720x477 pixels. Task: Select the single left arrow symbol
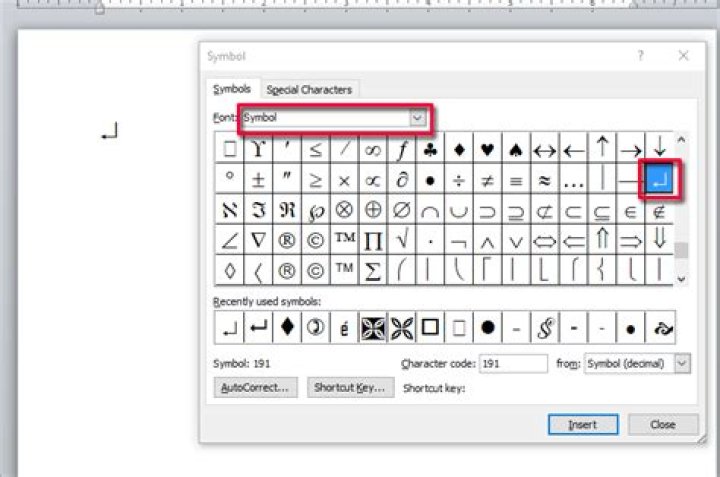coord(573,149)
